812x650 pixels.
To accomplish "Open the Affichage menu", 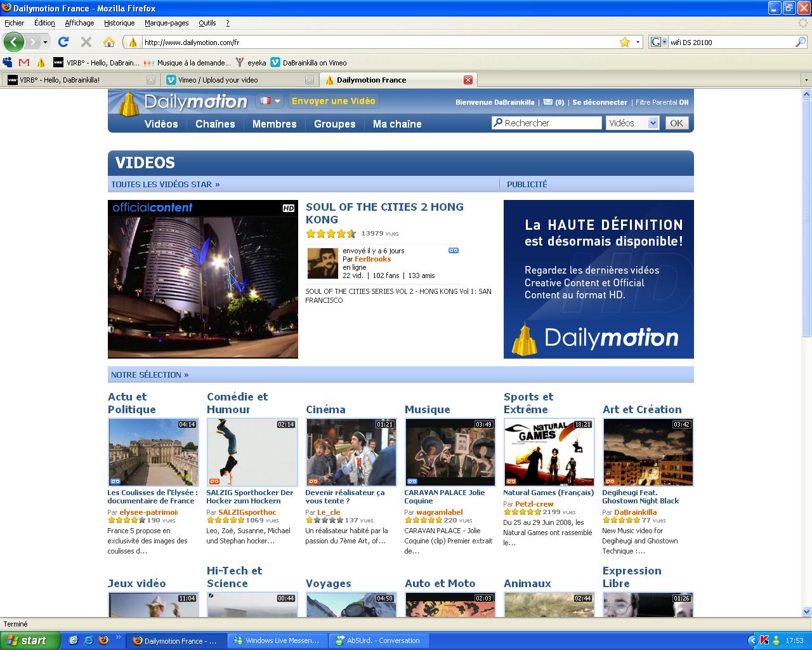I will pos(79,23).
